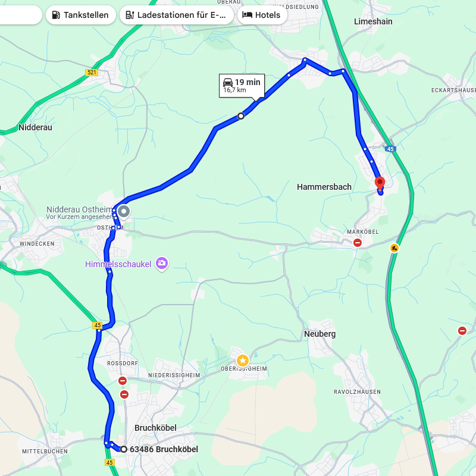Click the 63486 Bruchköbel start label
The image size is (476, 476).
[x=164, y=449]
